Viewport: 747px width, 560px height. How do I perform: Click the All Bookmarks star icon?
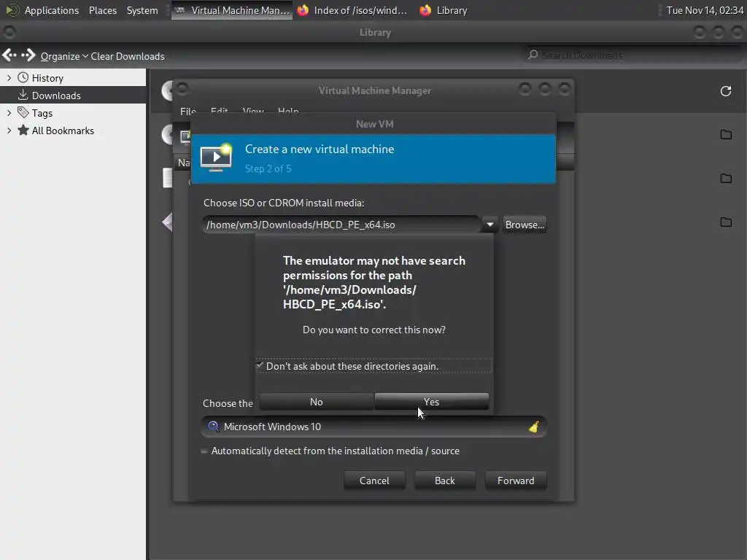23,130
